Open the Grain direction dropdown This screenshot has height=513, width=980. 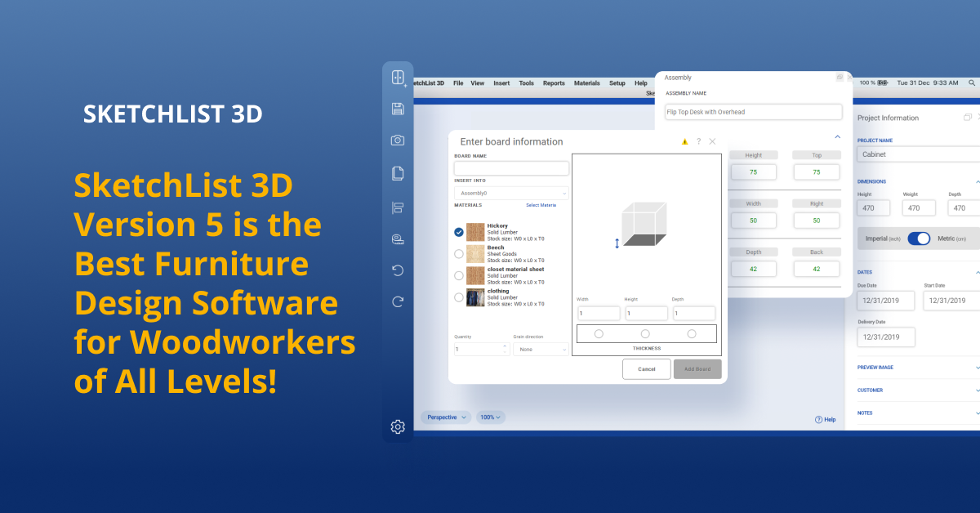(541, 349)
